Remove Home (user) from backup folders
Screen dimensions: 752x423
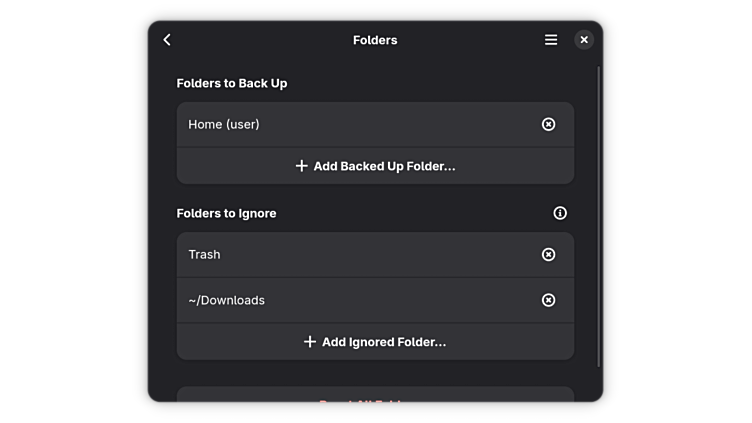pyautogui.click(x=548, y=124)
